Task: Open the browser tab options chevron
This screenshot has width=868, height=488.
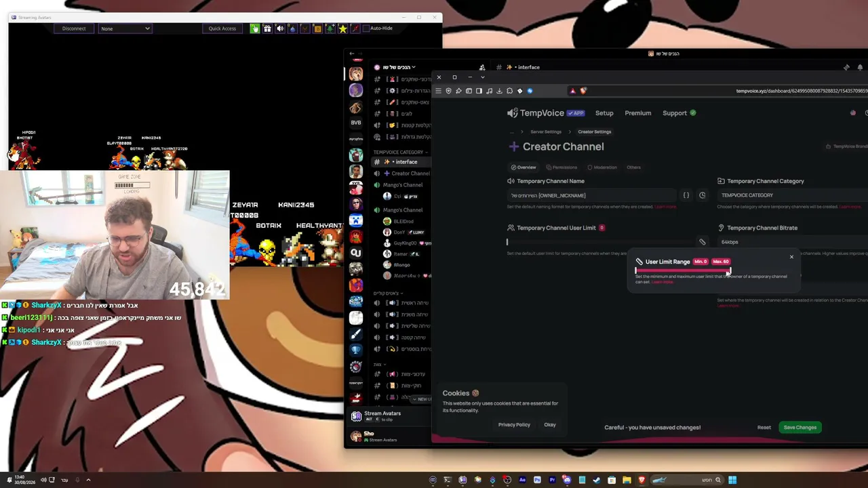Action: [x=482, y=77]
